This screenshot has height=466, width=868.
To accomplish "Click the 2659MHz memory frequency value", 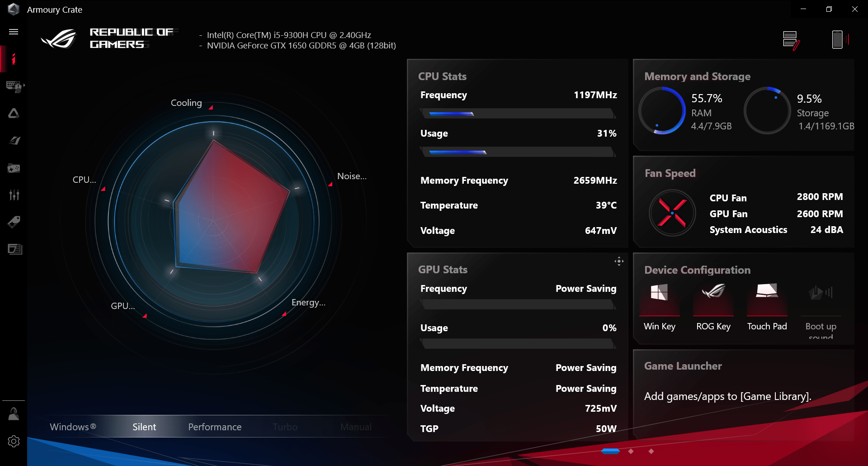I will pyautogui.click(x=595, y=181).
